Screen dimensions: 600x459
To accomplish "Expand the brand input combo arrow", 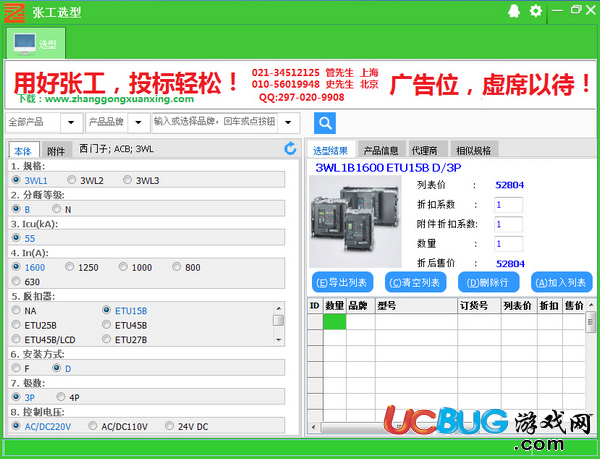I will point(288,123).
